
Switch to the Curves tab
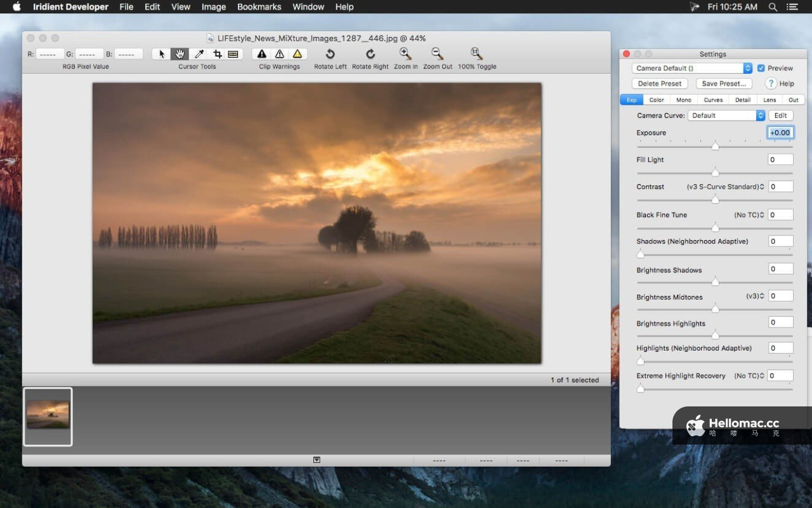coord(713,100)
